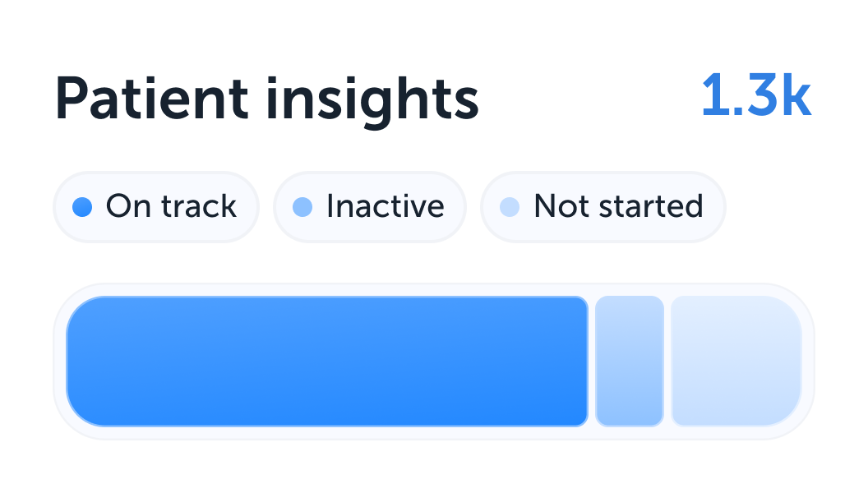Select the narrow middle bar segment
Image resolution: width=868 pixels, height=493 pixels.
point(629,362)
